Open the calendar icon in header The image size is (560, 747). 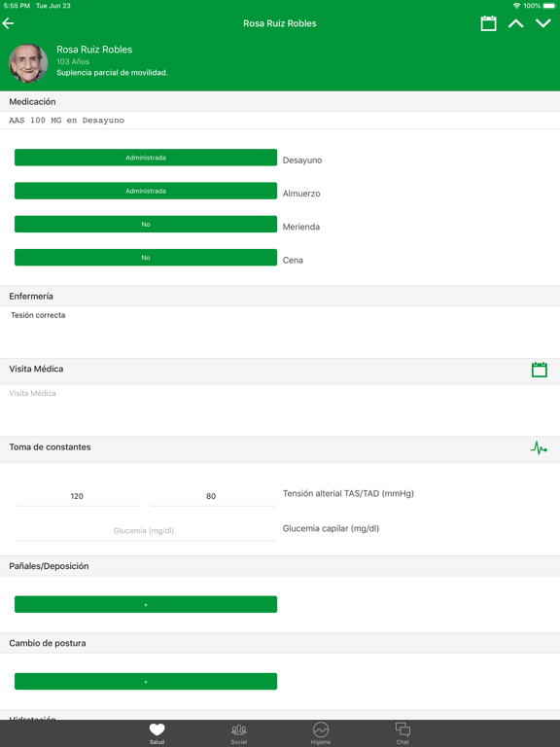tap(488, 23)
